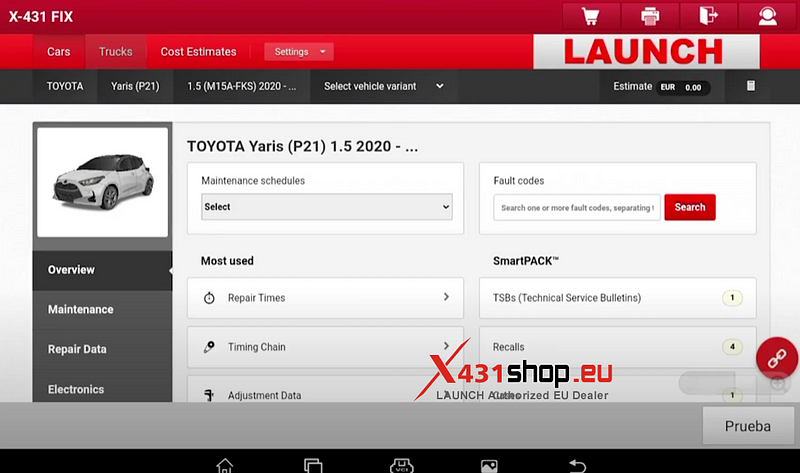Click the TOYOTA breadcrumb

[x=65, y=86]
